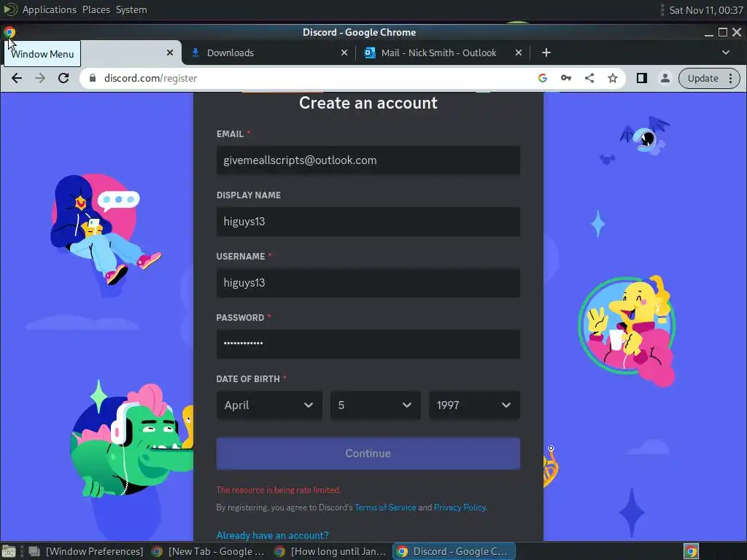Click 'Already have an account?' link

click(273, 535)
